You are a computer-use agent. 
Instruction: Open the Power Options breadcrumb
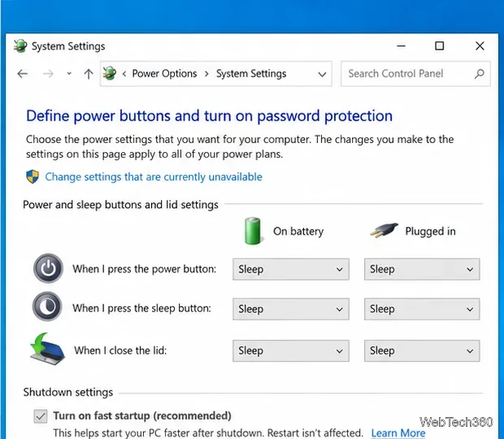click(x=164, y=74)
